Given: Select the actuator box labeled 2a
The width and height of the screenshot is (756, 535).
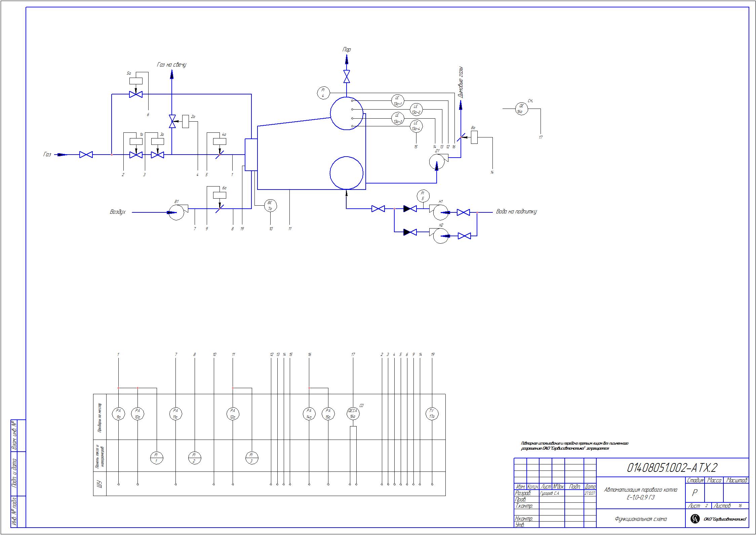Looking at the screenshot, I should click(x=186, y=121).
